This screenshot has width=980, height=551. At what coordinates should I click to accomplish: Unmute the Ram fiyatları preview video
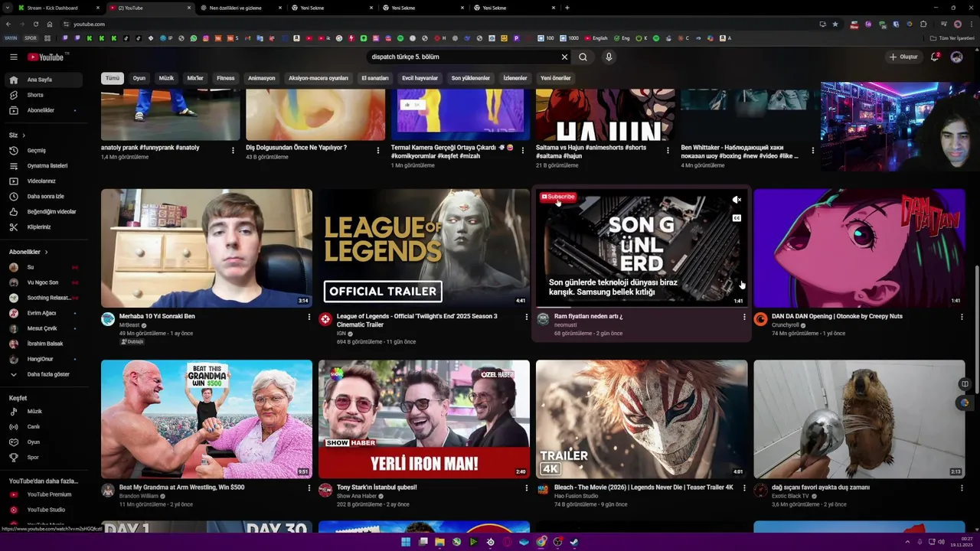pos(737,200)
